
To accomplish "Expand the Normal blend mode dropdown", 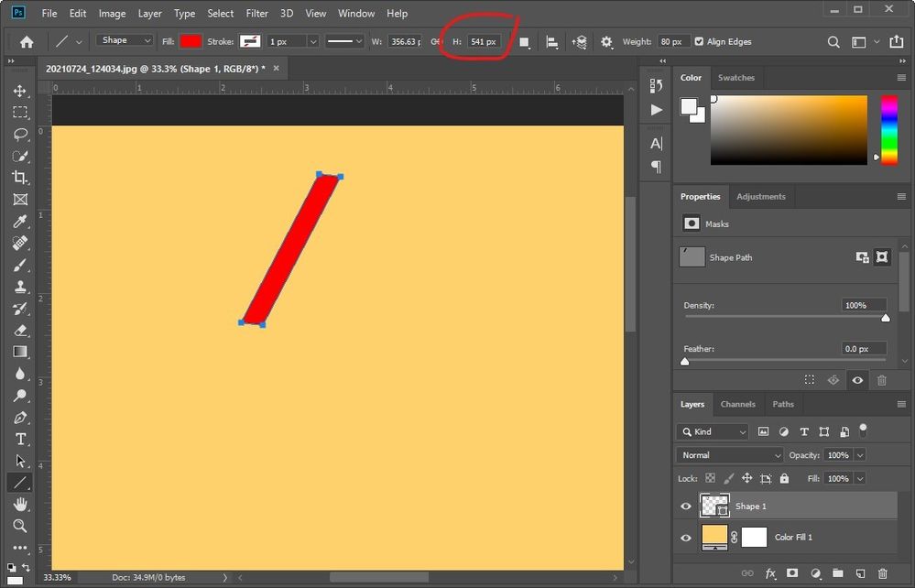I will pyautogui.click(x=729, y=455).
